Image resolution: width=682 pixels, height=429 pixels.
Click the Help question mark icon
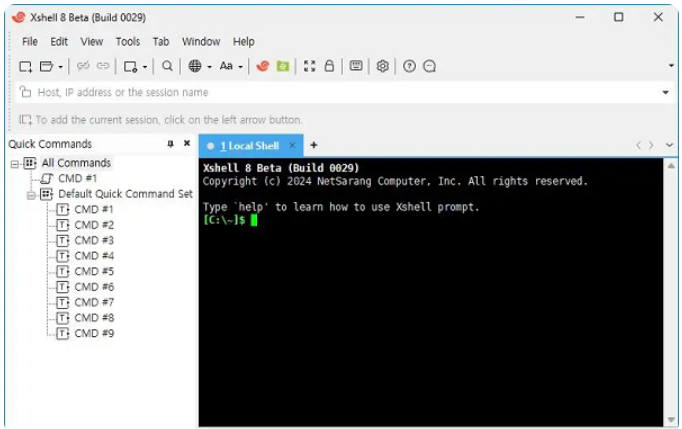click(409, 66)
